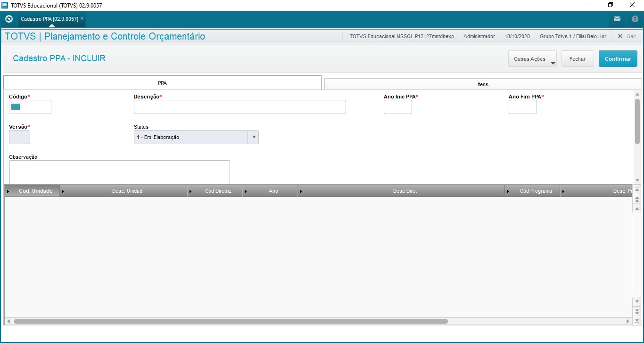
Task: Click the Fechar button
Action: [578, 59]
